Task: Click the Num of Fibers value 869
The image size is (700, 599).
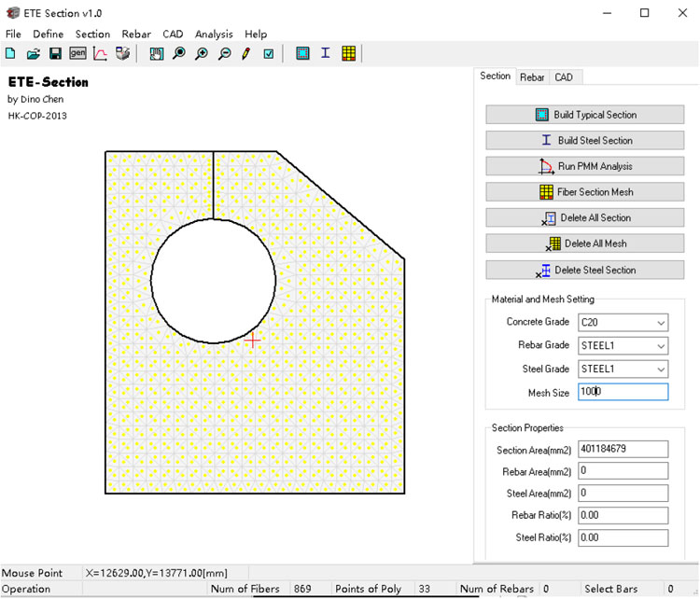Action: click(x=302, y=589)
